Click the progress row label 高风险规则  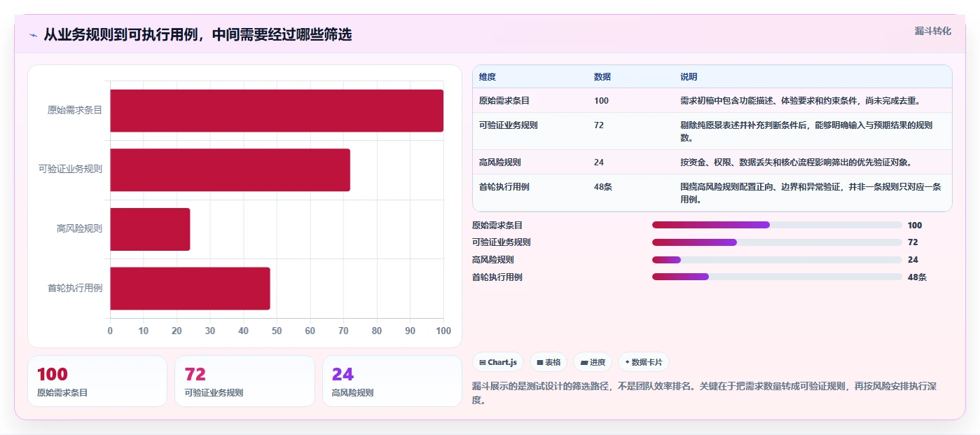(x=493, y=260)
